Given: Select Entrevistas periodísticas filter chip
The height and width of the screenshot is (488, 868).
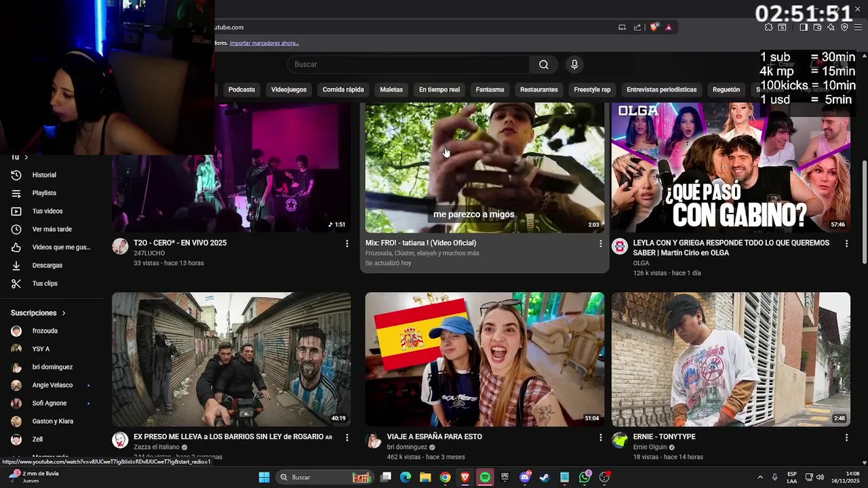Looking at the screenshot, I should 662,89.
